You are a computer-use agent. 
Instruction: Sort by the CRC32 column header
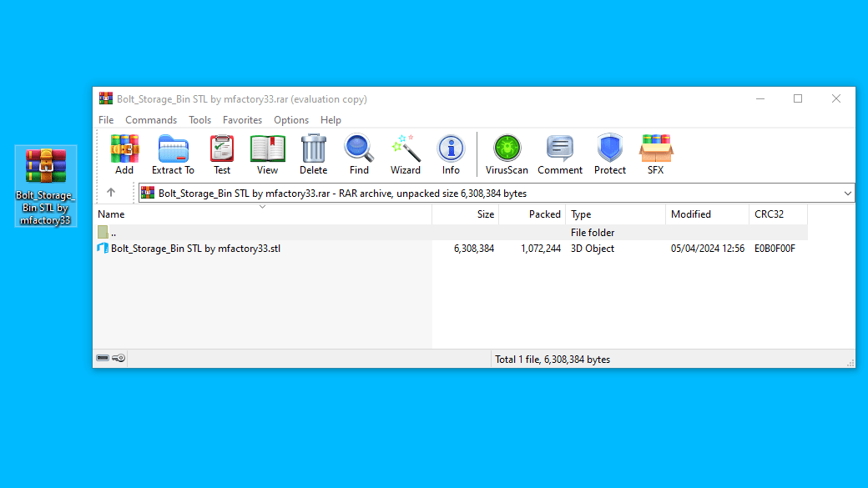click(x=778, y=214)
